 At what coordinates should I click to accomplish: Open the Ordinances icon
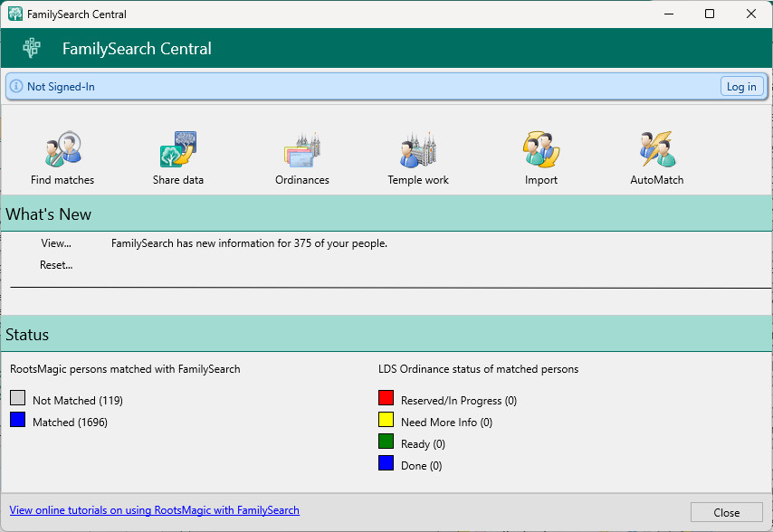click(x=302, y=149)
